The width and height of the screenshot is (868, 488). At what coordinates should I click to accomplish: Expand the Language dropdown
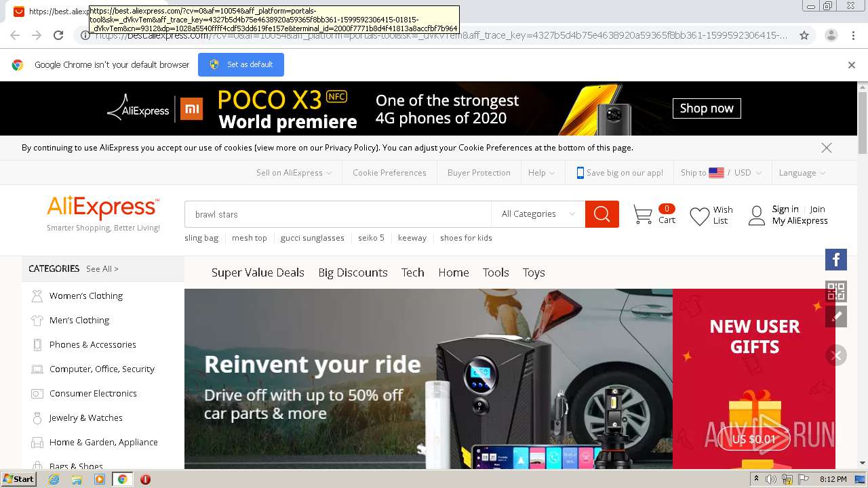(802, 173)
